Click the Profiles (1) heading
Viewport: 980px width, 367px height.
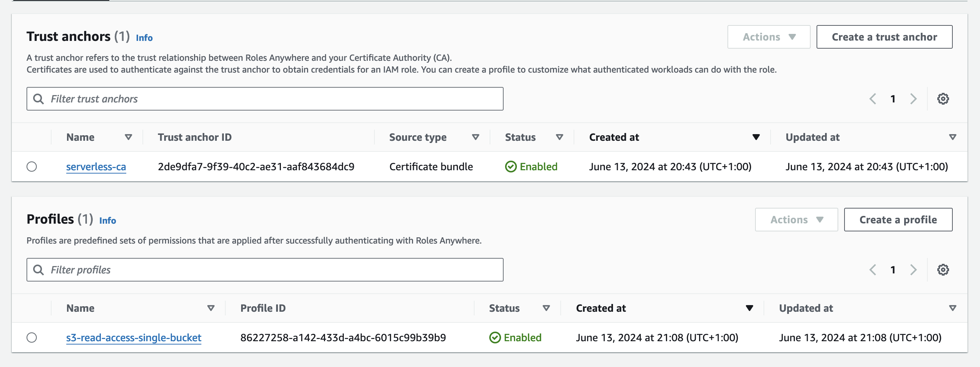click(60, 219)
